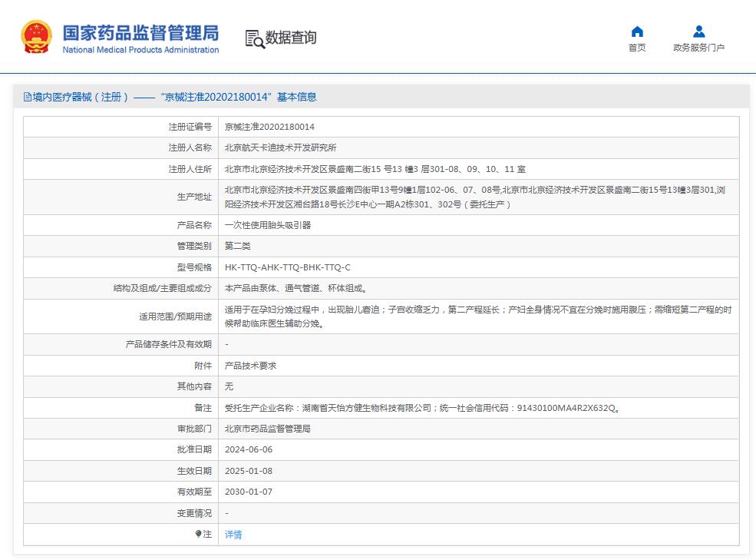756x560 pixels.
Task: Click the bulb icon beside 注
Action: (199, 534)
